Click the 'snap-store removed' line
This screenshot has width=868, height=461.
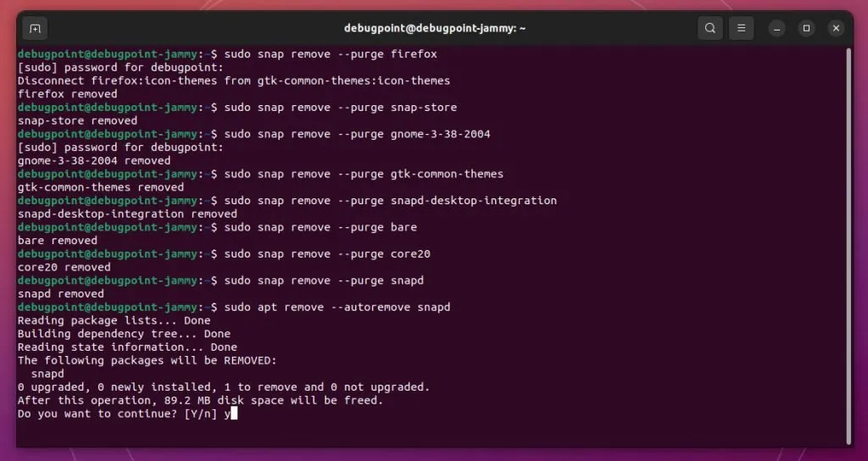tap(77, 120)
